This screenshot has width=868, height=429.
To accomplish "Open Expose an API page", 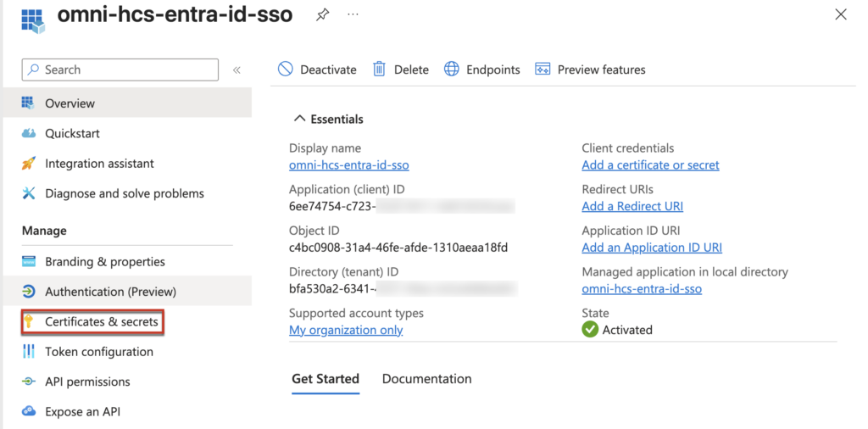I will [82, 412].
